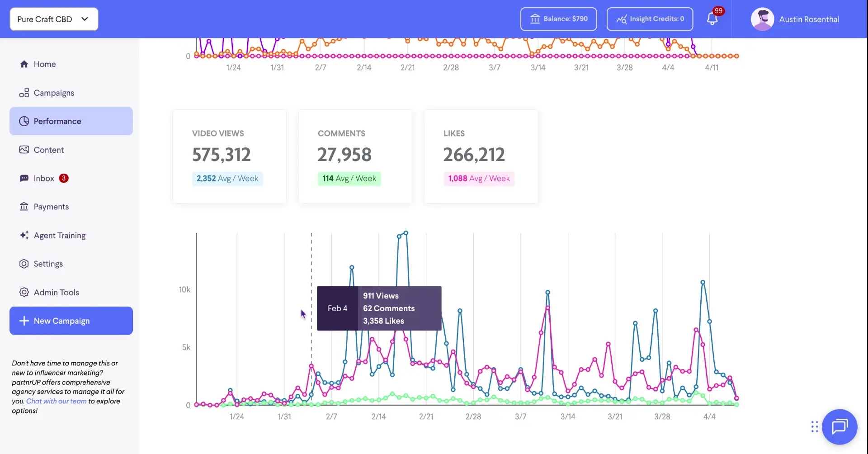This screenshot has width=868, height=454.
Task: Open the Pure Craft CBD account dropdown
Action: coord(53,19)
